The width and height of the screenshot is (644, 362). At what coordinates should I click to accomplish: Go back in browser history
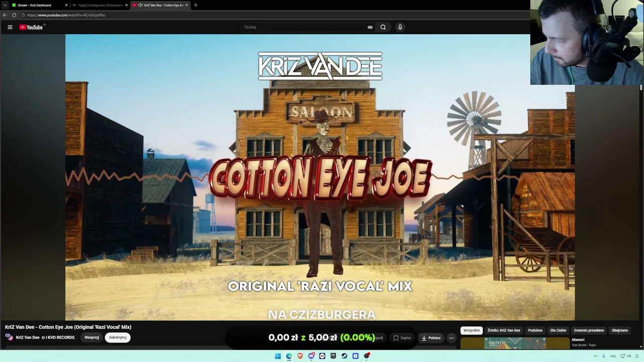click(x=5, y=15)
